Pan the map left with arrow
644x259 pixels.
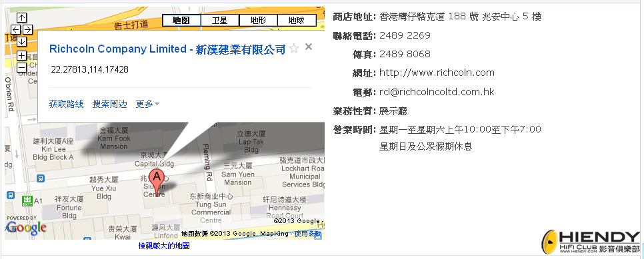pyautogui.click(x=15, y=29)
